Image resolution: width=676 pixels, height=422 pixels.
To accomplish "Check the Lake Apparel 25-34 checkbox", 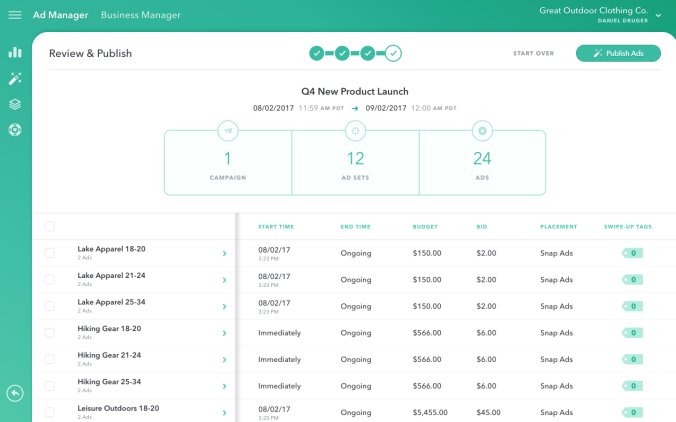I will [50, 306].
